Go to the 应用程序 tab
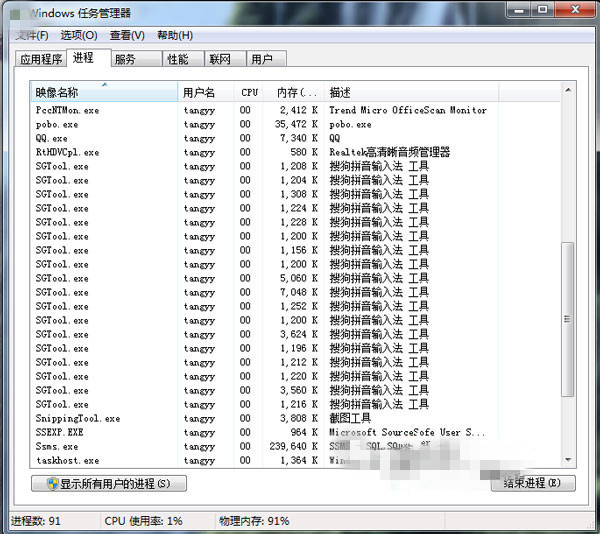Image resolution: width=600 pixels, height=534 pixels. [41, 59]
